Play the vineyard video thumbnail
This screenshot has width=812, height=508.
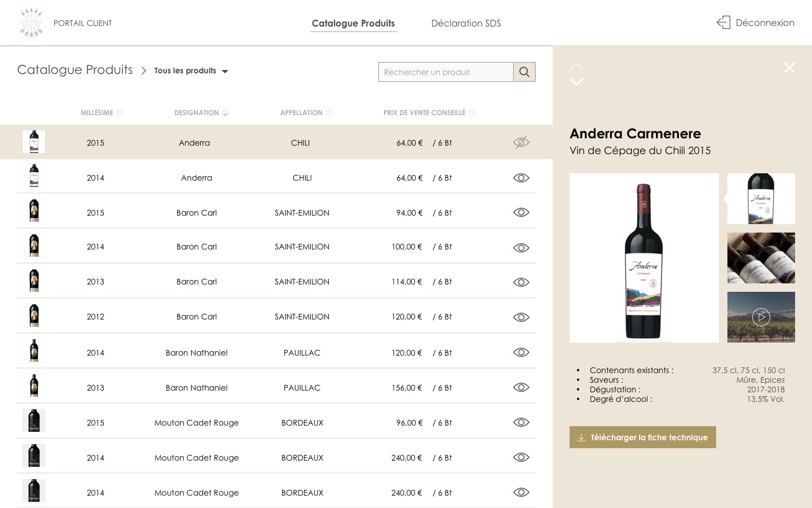(761, 317)
